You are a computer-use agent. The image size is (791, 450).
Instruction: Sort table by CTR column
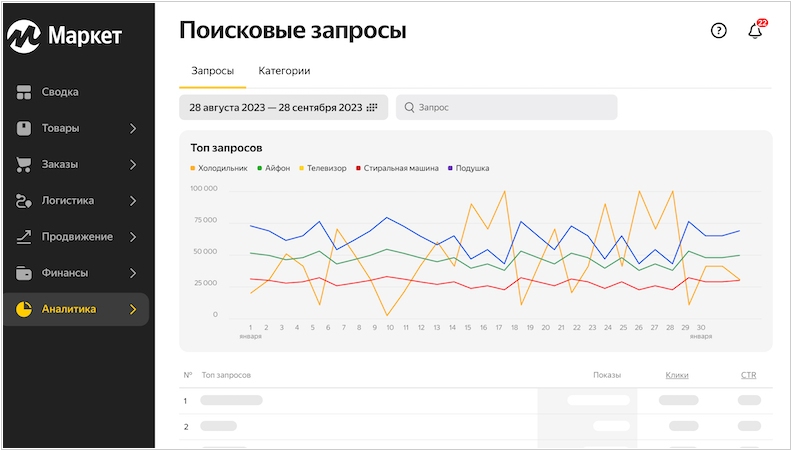[748, 375]
